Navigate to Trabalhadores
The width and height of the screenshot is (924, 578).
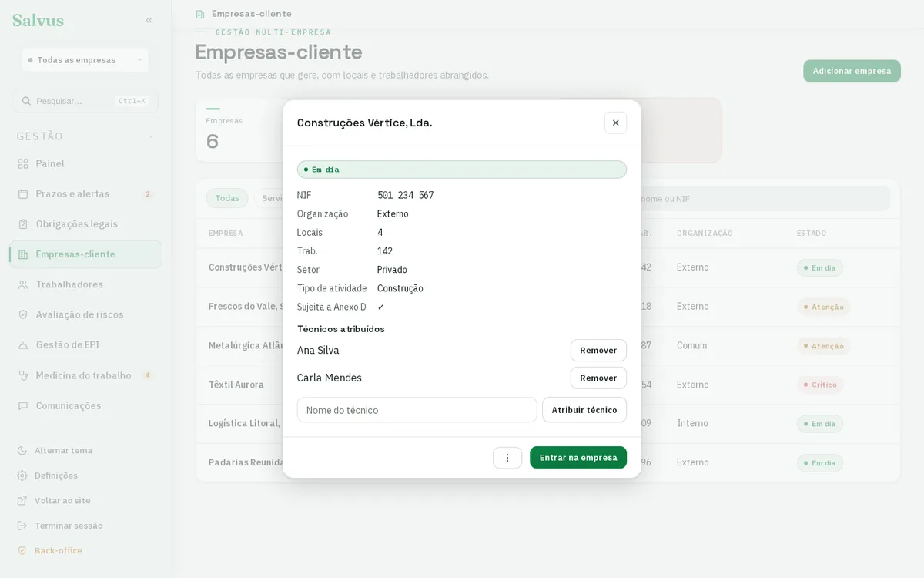tap(85, 284)
